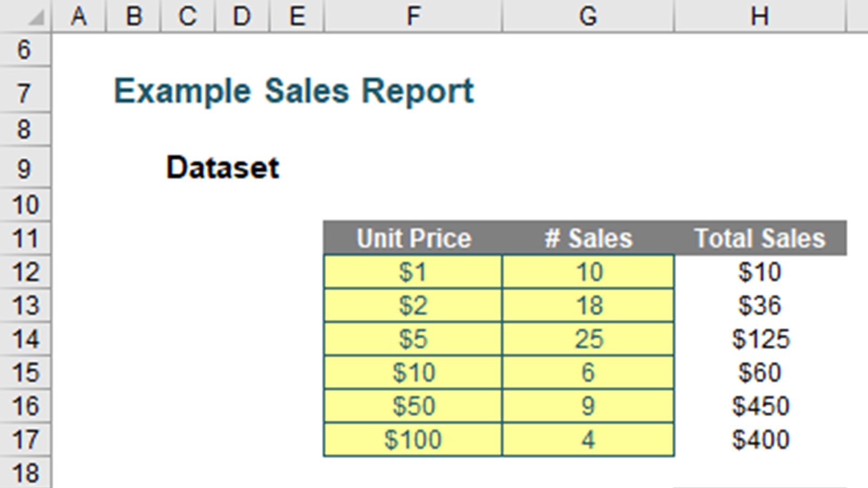Click the # Sales header cell
The height and width of the screenshot is (488, 868).
tap(588, 239)
